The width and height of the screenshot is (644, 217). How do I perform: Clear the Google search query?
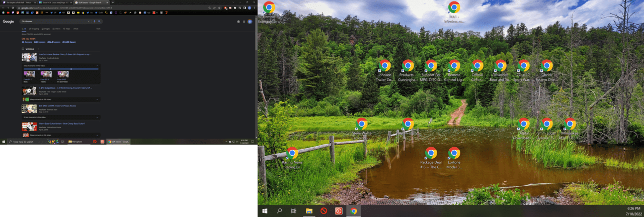click(x=89, y=22)
